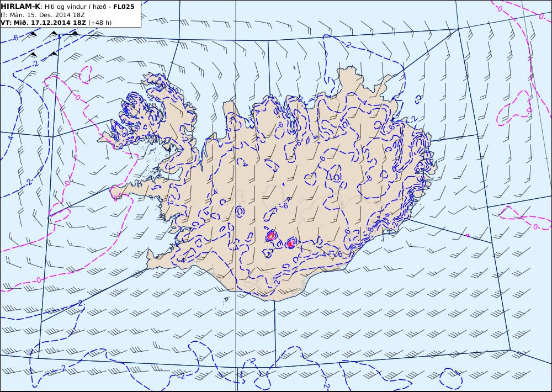Click the FL025 flight level label
The height and width of the screenshot is (392, 552).
pyautogui.click(x=124, y=7)
